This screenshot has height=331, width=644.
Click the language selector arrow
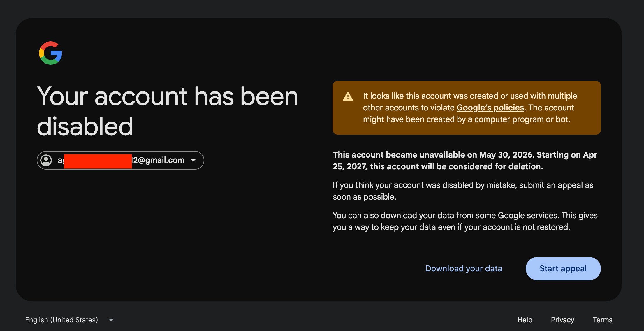[x=111, y=320]
